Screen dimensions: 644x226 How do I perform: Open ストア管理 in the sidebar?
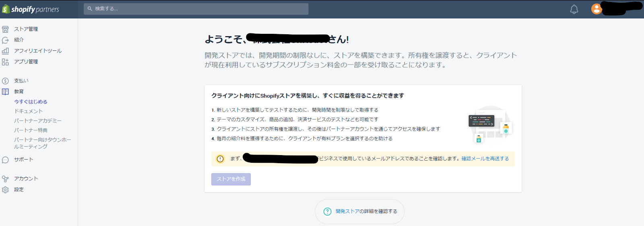[26, 29]
